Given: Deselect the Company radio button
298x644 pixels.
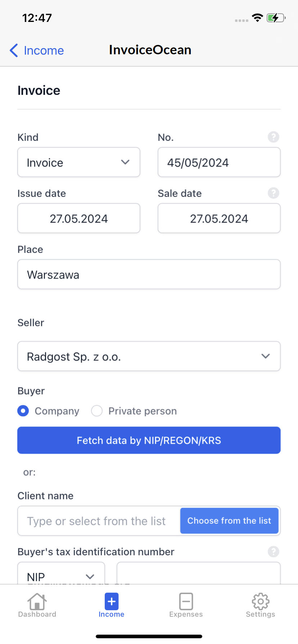Looking at the screenshot, I should pyautogui.click(x=23, y=411).
